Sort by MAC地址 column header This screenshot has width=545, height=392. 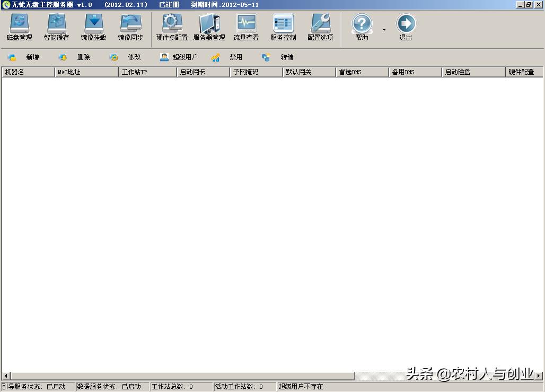tap(86, 72)
